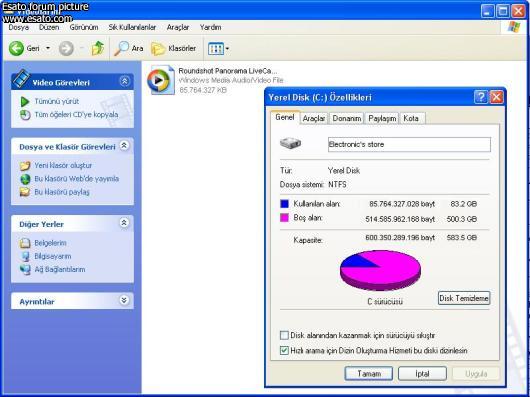530x397 pixels.
Task: Click Tüm öğeleri CD'ye kopyala
Action: point(76,115)
